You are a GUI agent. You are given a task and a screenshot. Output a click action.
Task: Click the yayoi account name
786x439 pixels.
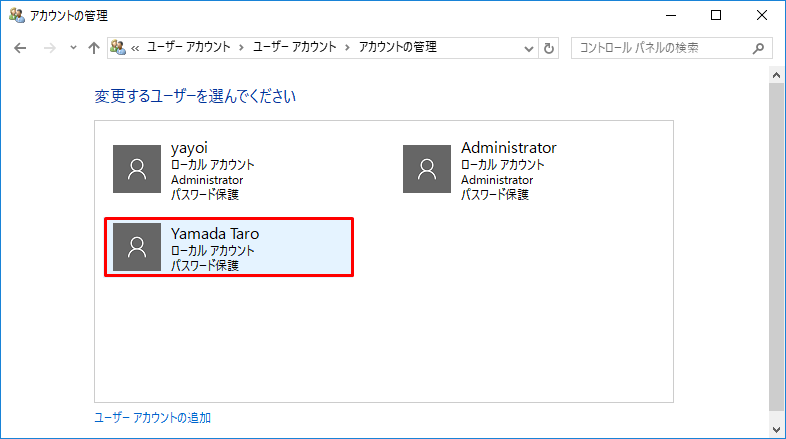pos(189,148)
